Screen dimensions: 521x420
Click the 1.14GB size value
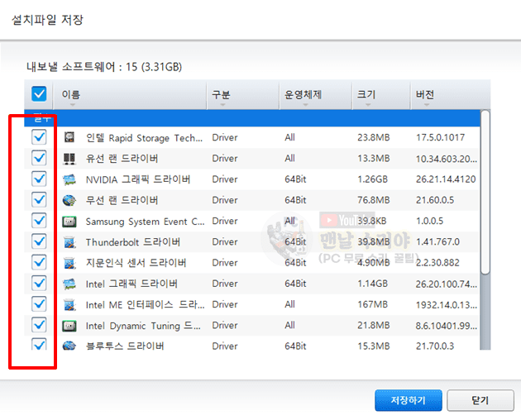coord(372,284)
